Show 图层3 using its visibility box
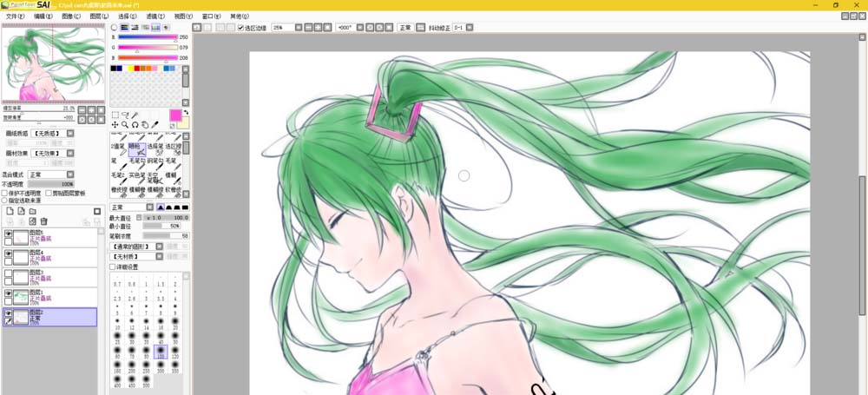868x395 pixels. tap(9, 273)
